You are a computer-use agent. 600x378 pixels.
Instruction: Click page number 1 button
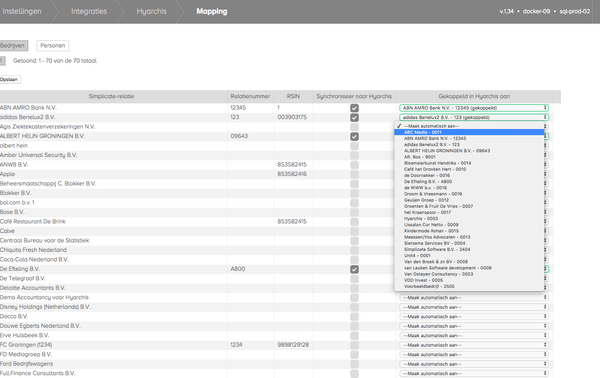pyautogui.click(x=2, y=60)
